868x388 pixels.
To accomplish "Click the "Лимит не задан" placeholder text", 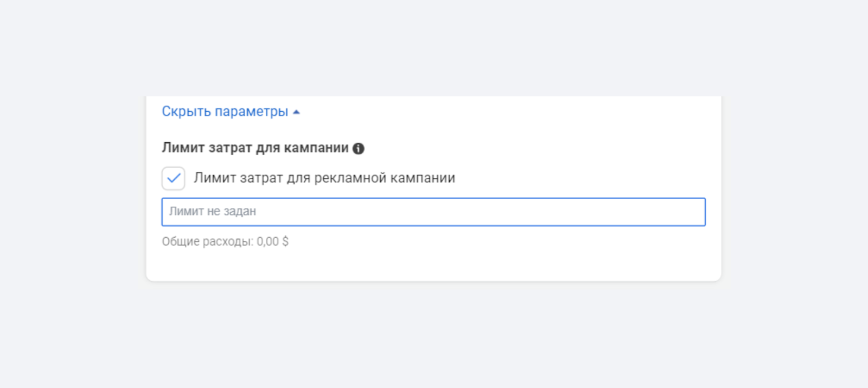I will click(213, 212).
